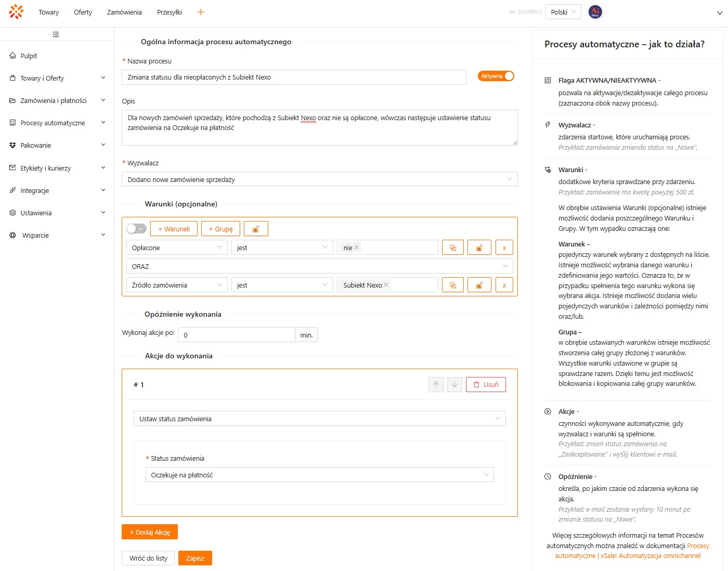Viewport: 728px width, 571px height.
Task: Click the group lock icon beside + Grupę
Action: [x=256, y=229]
